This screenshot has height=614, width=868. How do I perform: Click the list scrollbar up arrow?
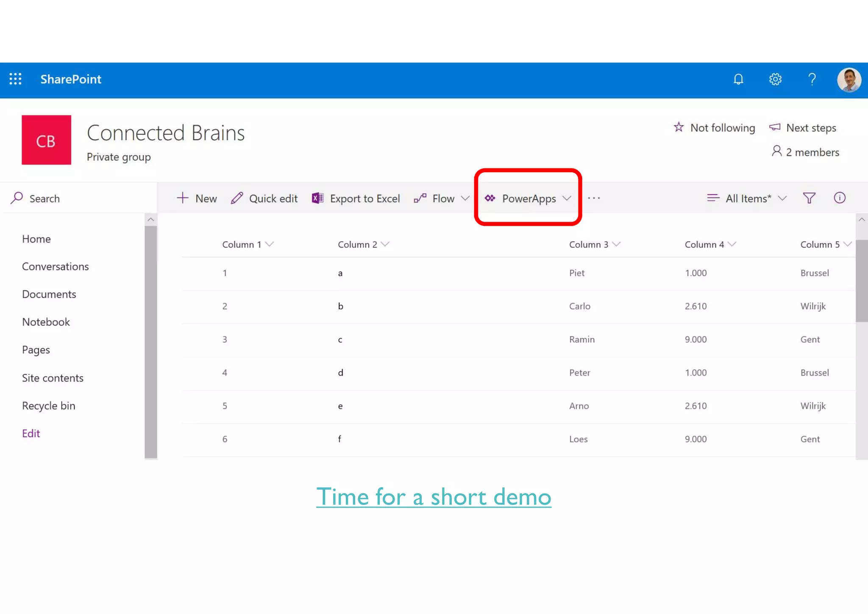pyautogui.click(x=862, y=220)
